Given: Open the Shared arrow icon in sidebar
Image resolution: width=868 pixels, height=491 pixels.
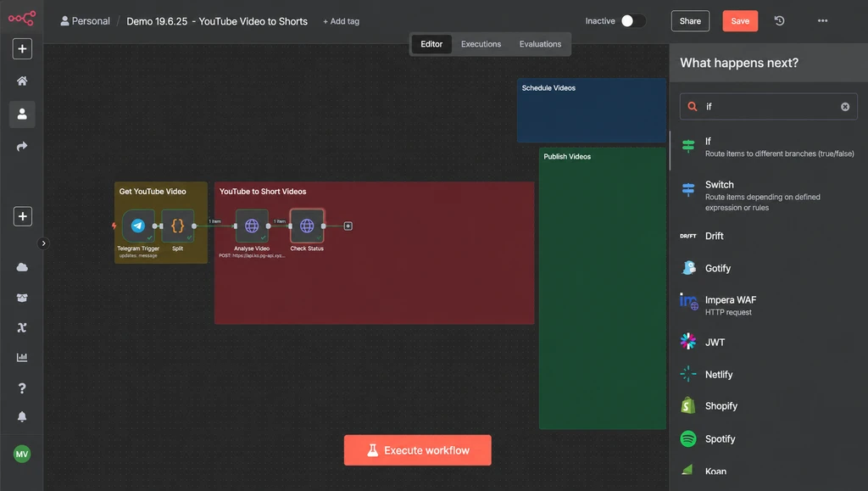Looking at the screenshot, I should tap(22, 147).
